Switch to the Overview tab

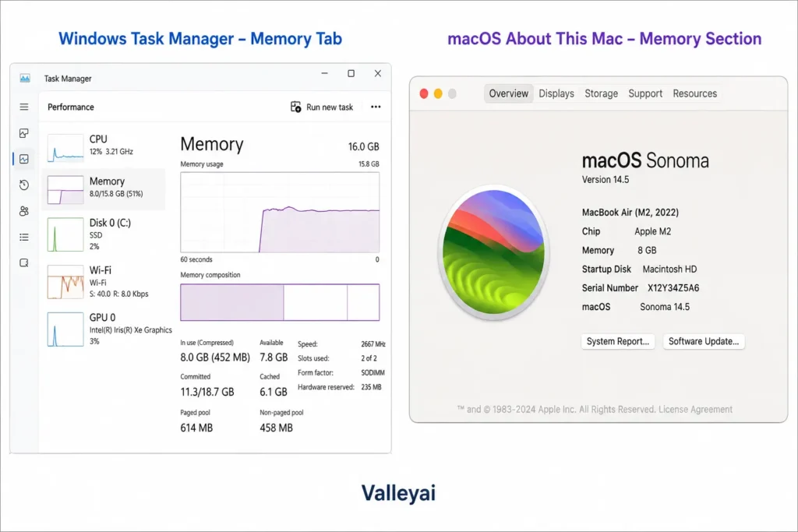tap(508, 93)
